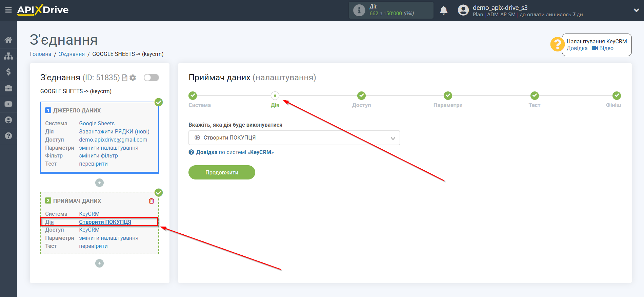Click source перевірити test link

pyautogui.click(x=93, y=164)
